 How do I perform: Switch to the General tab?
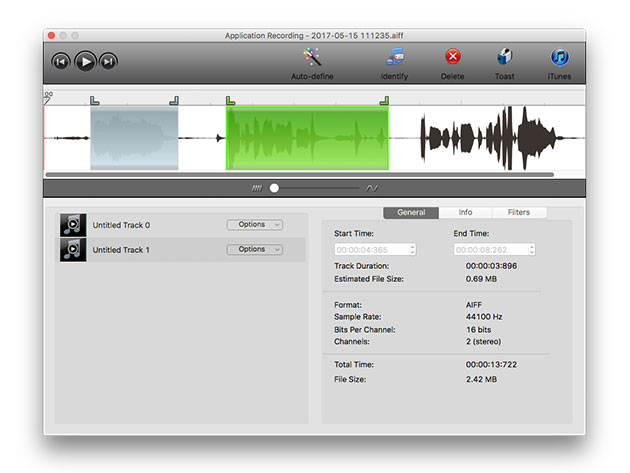click(411, 213)
